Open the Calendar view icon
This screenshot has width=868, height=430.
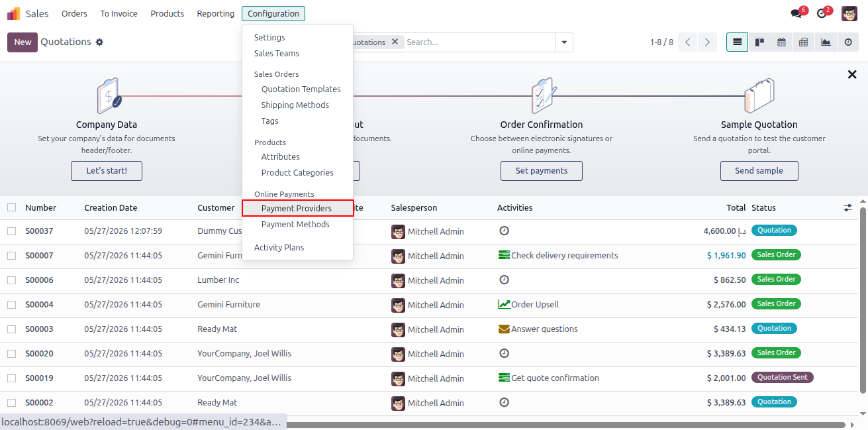[x=781, y=42]
